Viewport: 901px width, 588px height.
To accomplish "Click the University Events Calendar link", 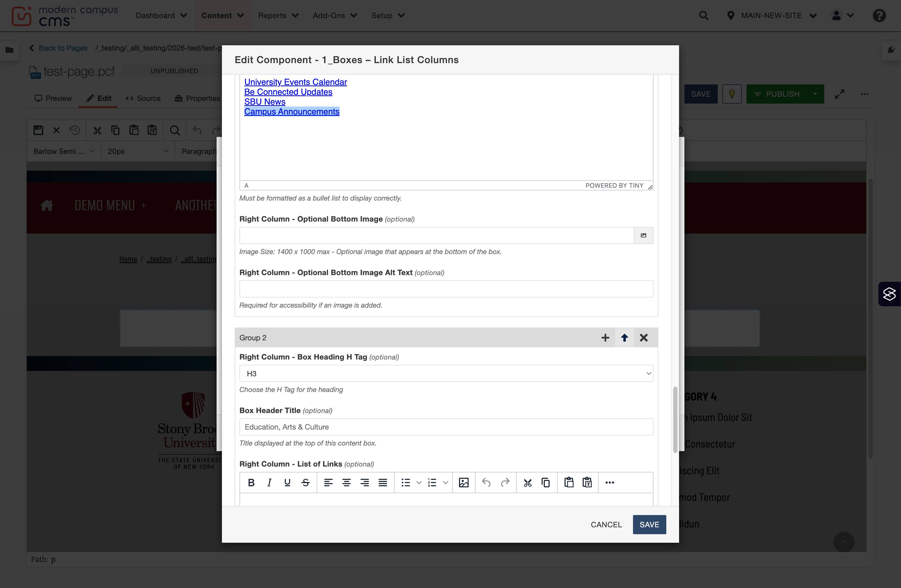I will pyautogui.click(x=295, y=82).
